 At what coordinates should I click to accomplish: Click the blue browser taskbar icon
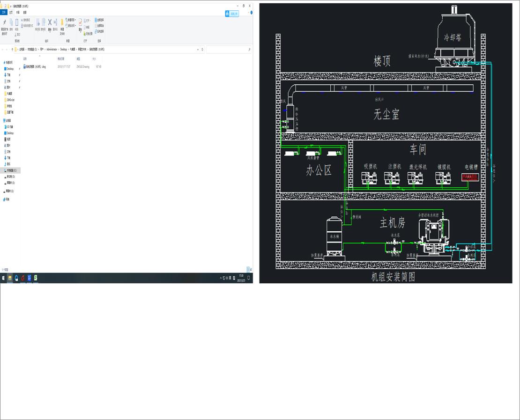click(x=16, y=278)
